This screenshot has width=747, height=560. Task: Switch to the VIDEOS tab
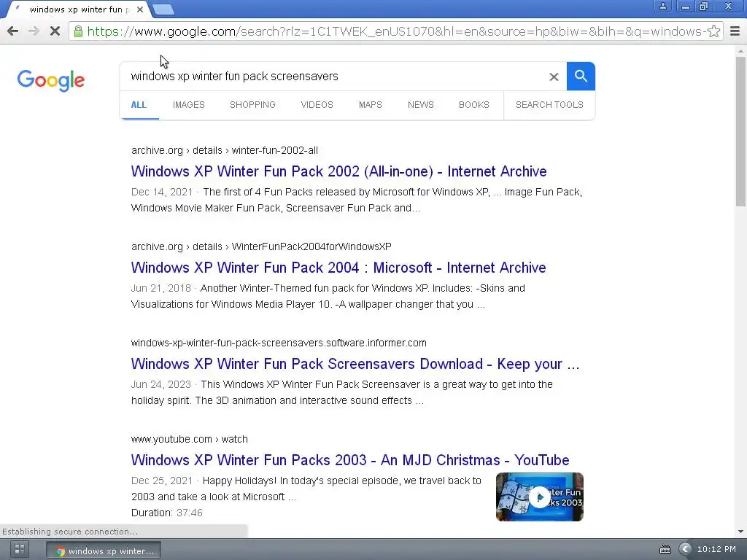point(317,105)
